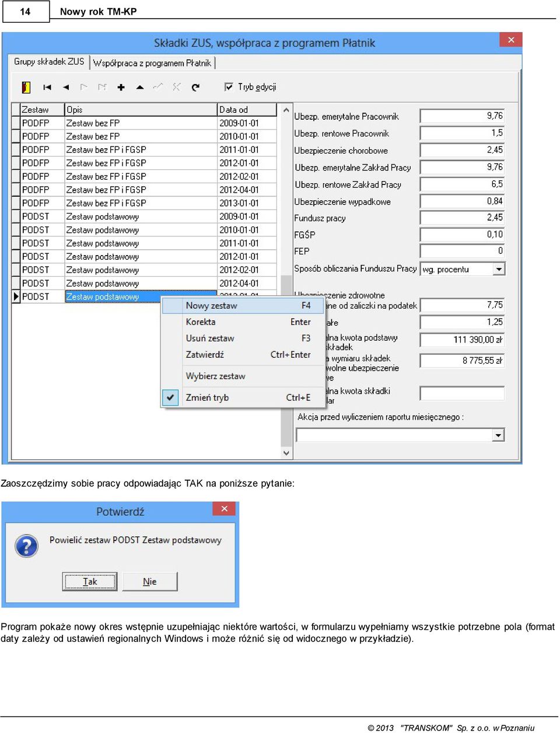Click blue question mark icon in Potwierdź

[26, 546]
